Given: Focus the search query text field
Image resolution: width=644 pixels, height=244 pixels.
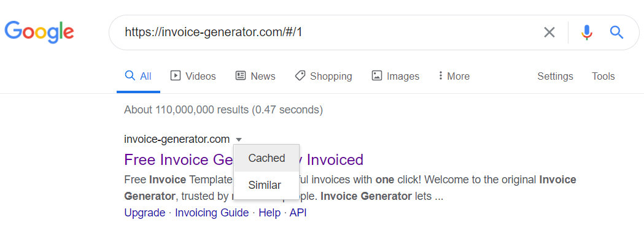Looking at the screenshot, I should [x=325, y=32].
